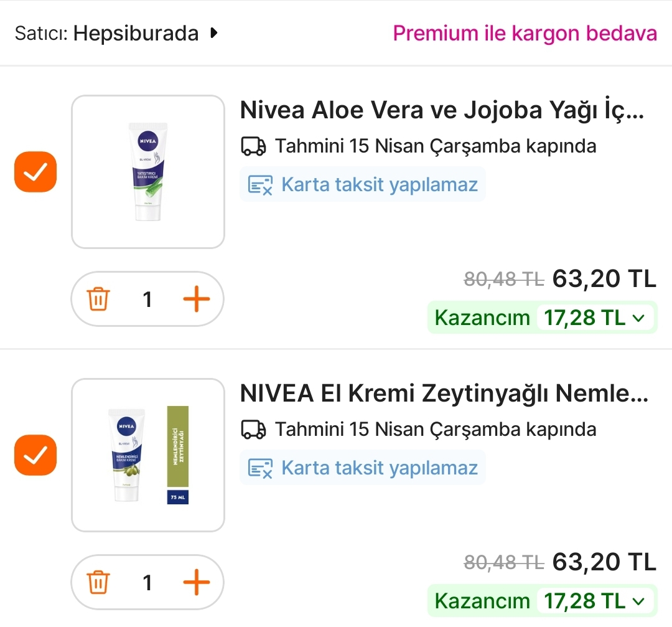Image resolution: width=672 pixels, height=627 pixels.
Task: Add one more Zeytinyağlı cream with plus icon
Action: (x=197, y=583)
